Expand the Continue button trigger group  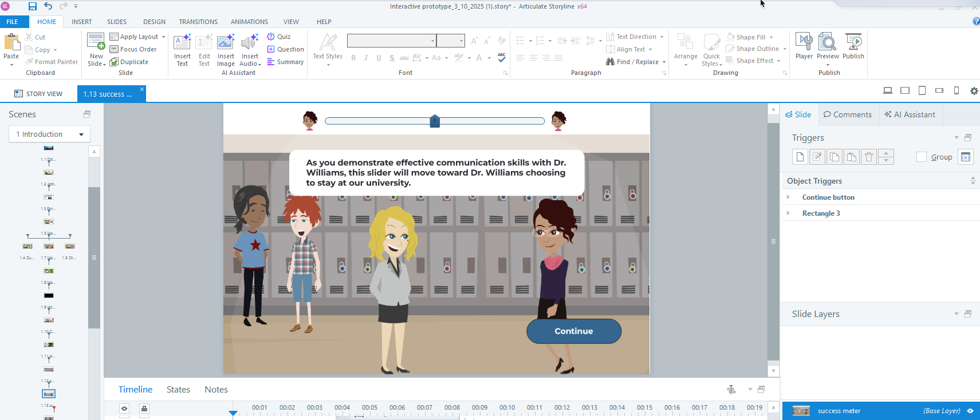tap(788, 197)
